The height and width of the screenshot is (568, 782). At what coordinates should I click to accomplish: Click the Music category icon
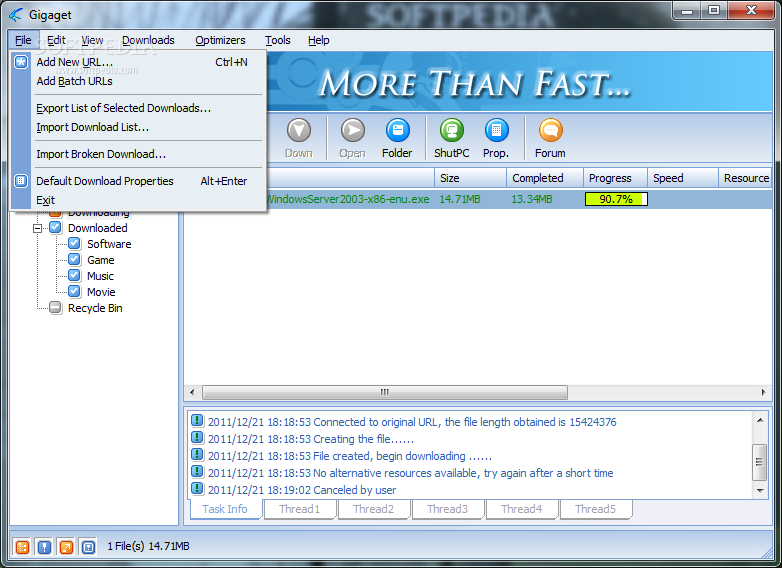coord(74,276)
